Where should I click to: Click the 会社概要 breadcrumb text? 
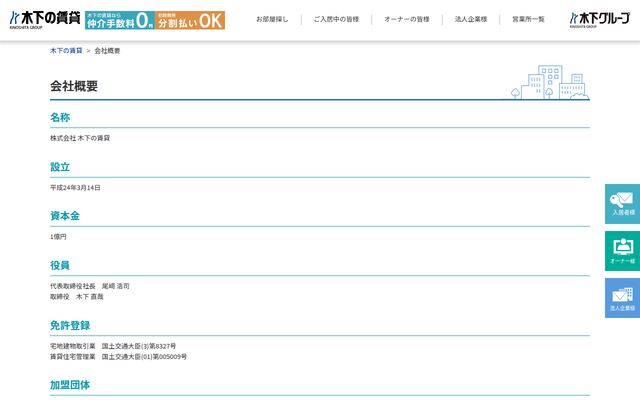point(107,51)
